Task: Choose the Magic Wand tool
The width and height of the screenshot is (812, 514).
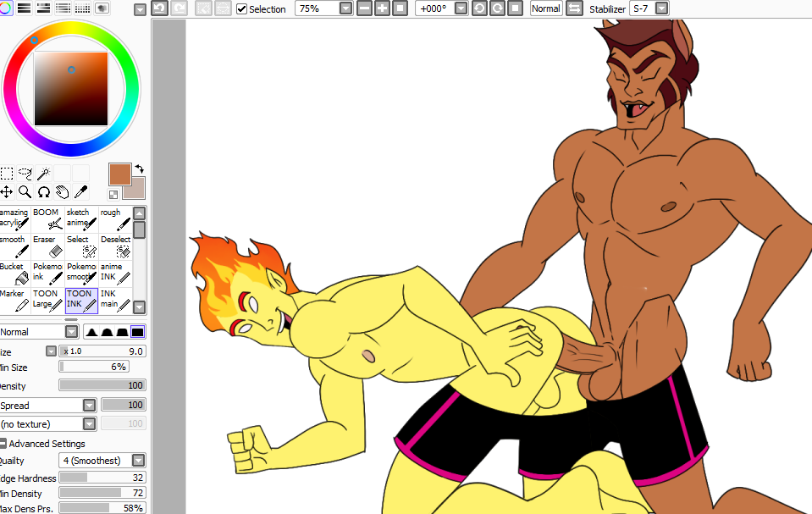Action: 43,174
